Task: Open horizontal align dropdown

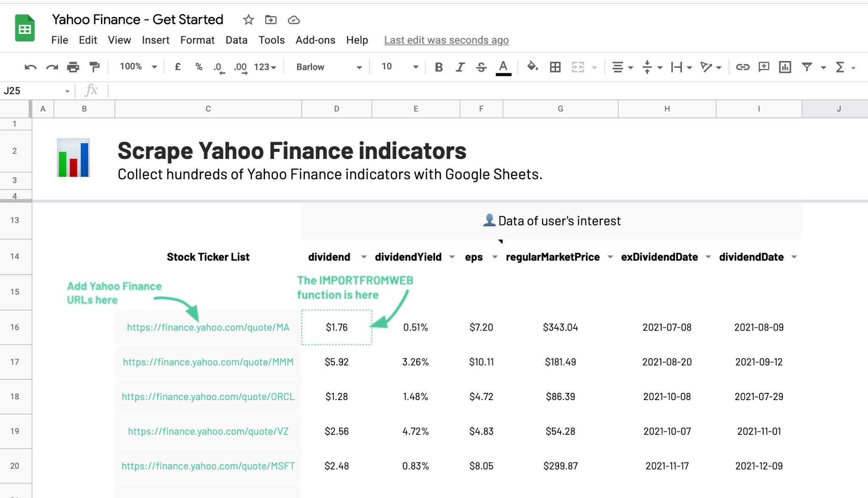Action: [x=622, y=67]
